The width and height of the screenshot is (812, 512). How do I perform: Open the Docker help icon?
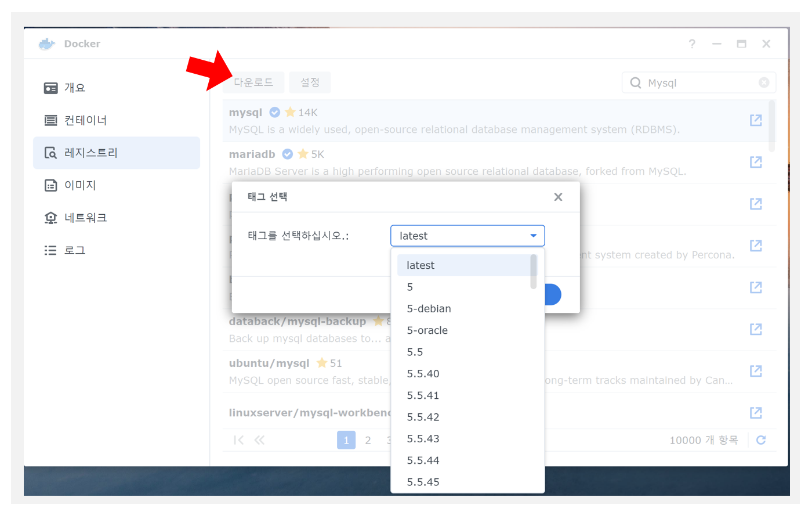click(692, 44)
